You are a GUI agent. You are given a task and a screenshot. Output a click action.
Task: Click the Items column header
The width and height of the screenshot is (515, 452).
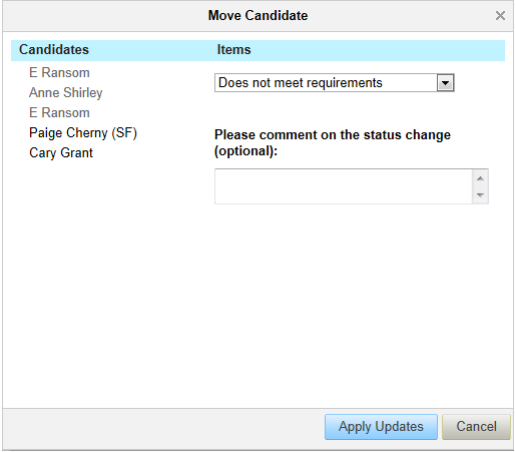(234, 50)
